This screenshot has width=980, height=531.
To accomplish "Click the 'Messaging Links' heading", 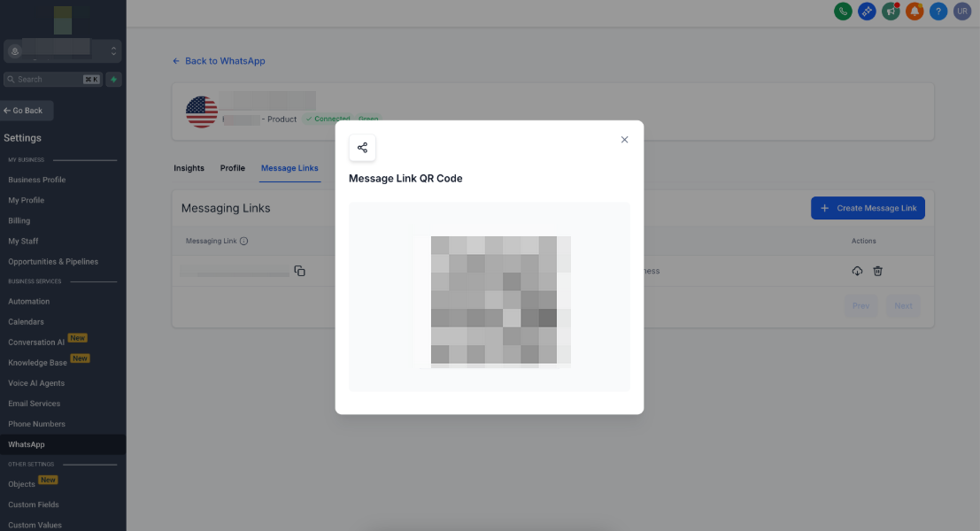I will pyautogui.click(x=226, y=208).
